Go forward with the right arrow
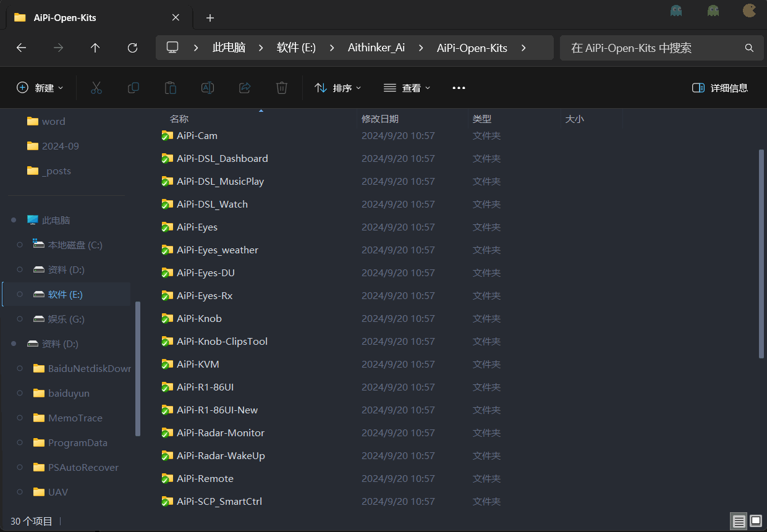This screenshot has width=767, height=532. (58, 48)
